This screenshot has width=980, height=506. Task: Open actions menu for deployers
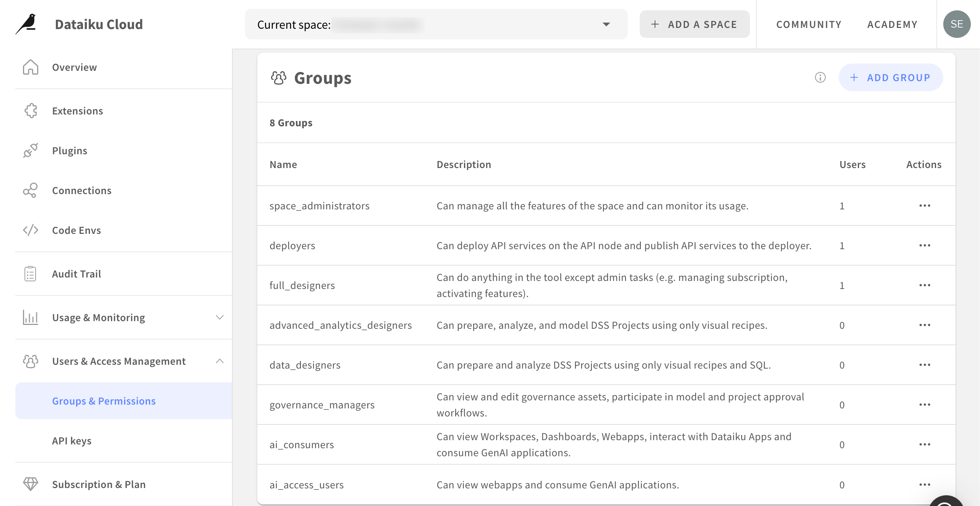pos(925,246)
